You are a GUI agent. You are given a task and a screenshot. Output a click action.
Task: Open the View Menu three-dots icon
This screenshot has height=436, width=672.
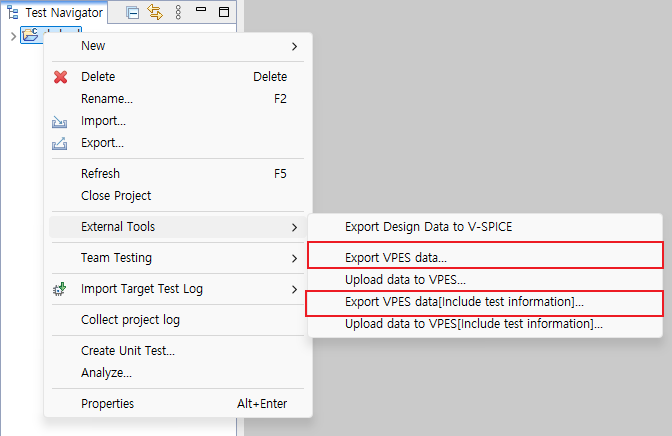(178, 12)
